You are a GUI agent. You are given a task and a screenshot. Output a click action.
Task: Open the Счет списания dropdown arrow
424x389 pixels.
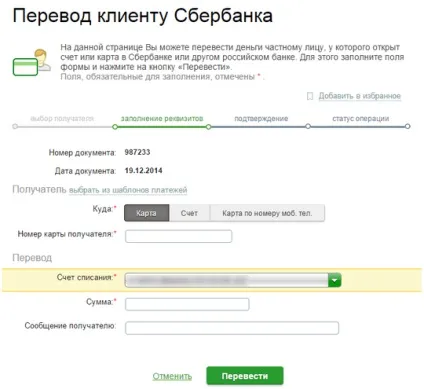point(335,280)
